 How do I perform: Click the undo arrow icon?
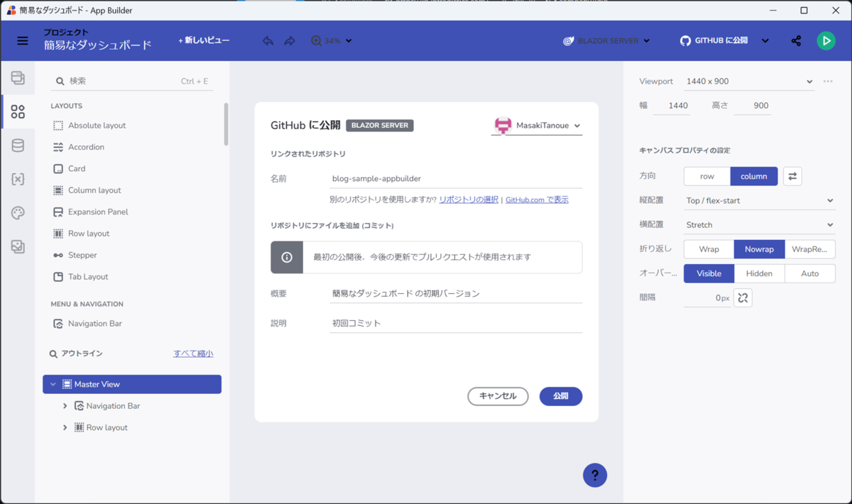click(x=268, y=41)
